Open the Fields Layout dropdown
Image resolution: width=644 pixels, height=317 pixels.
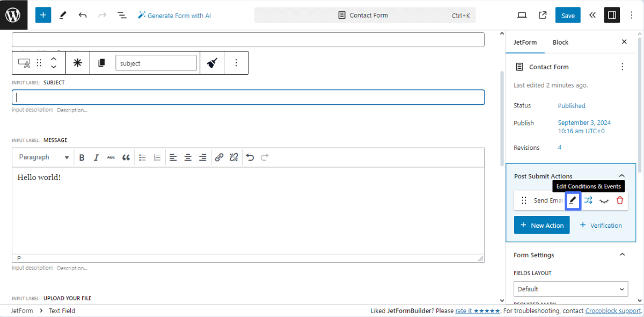[570, 289]
